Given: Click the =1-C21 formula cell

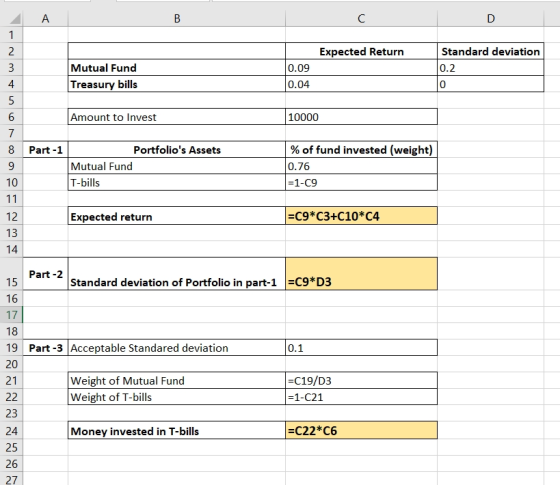Looking at the screenshot, I should tap(361, 397).
